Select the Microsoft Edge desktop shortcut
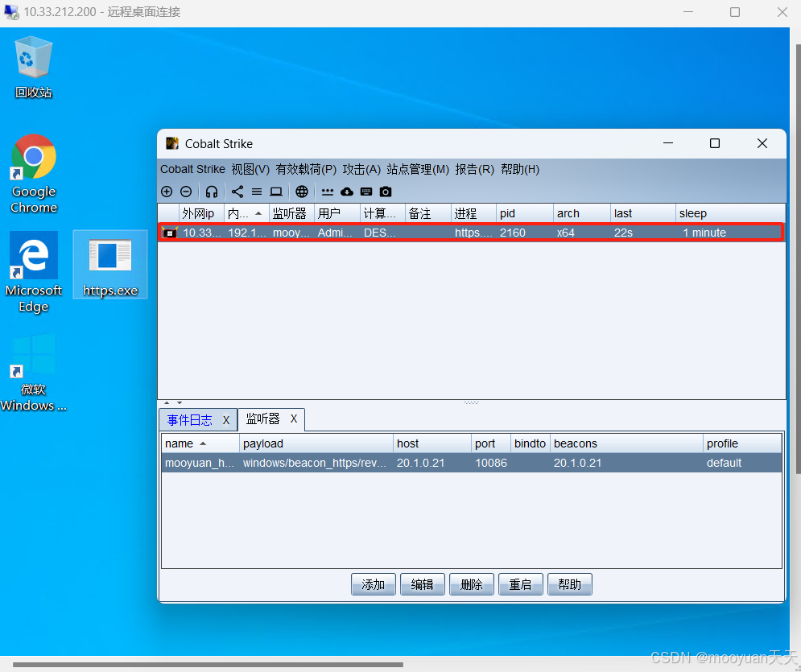The image size is (801, 672). (33, 273)
